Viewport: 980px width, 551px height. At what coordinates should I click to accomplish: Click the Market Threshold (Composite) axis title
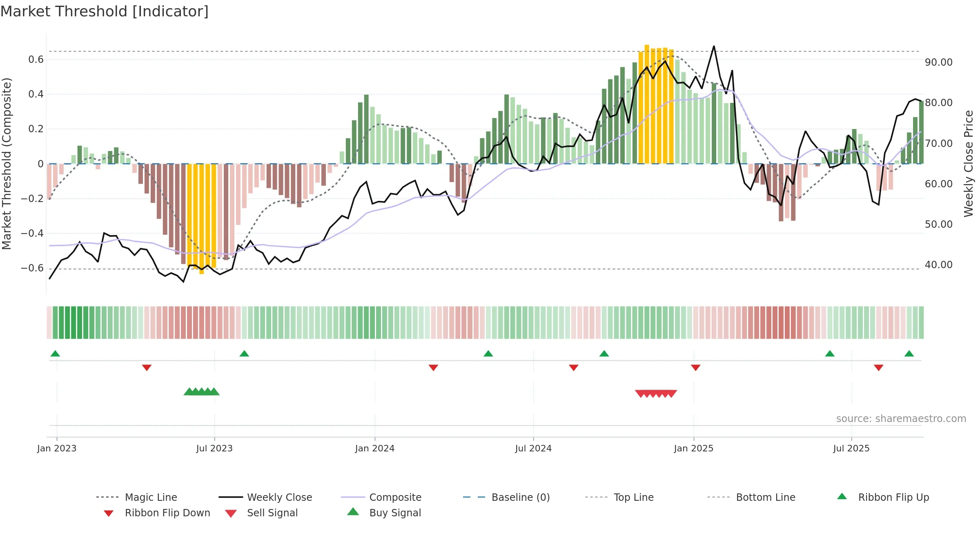tap(7, 163)
